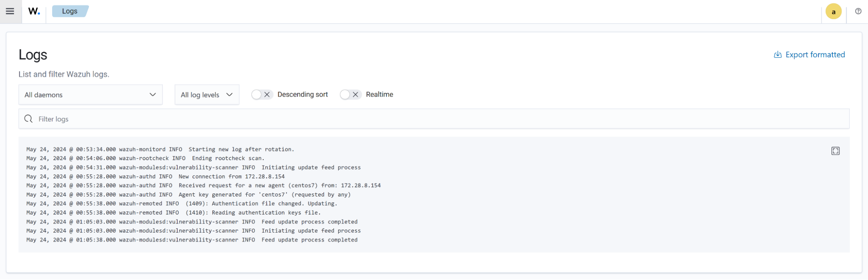Open the user avatar menu
The height and width of the screenshot is (280, 868).
pyautogui.click(x=833, y=12)
